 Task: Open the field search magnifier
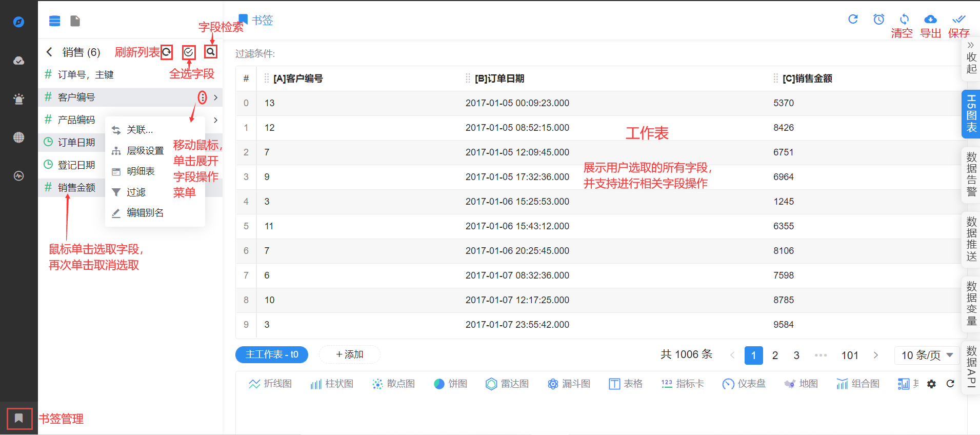pyautogui.click(x=211, y=52)
